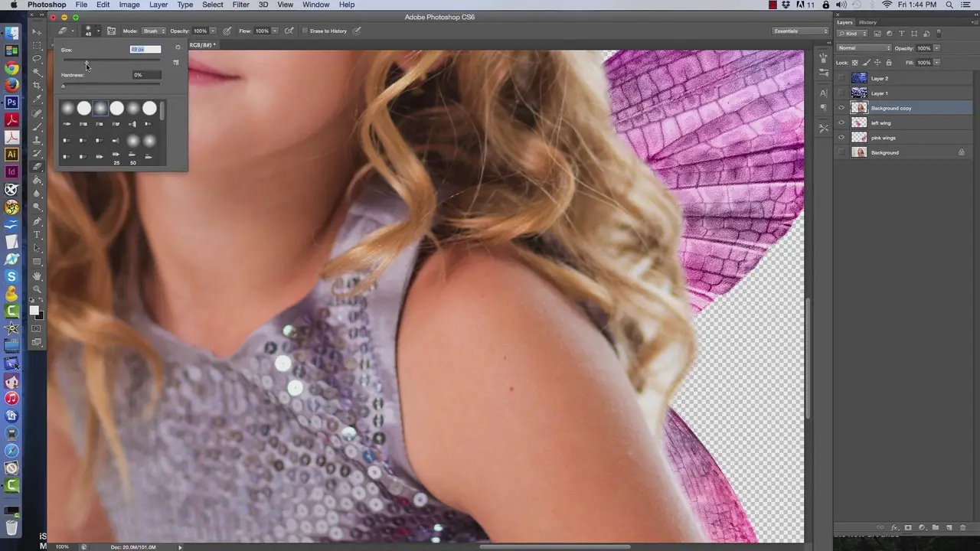Open the Filter menu
The width and height of the screenshot is (980, 551).
pyautogui.click(x=241, y=5)
